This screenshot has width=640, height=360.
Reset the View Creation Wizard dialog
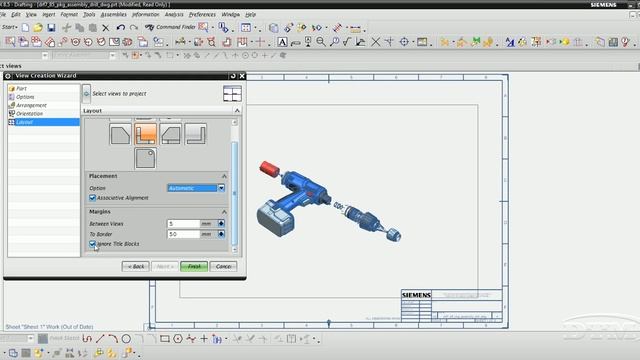pyautogui.click(x=233, y=76)
